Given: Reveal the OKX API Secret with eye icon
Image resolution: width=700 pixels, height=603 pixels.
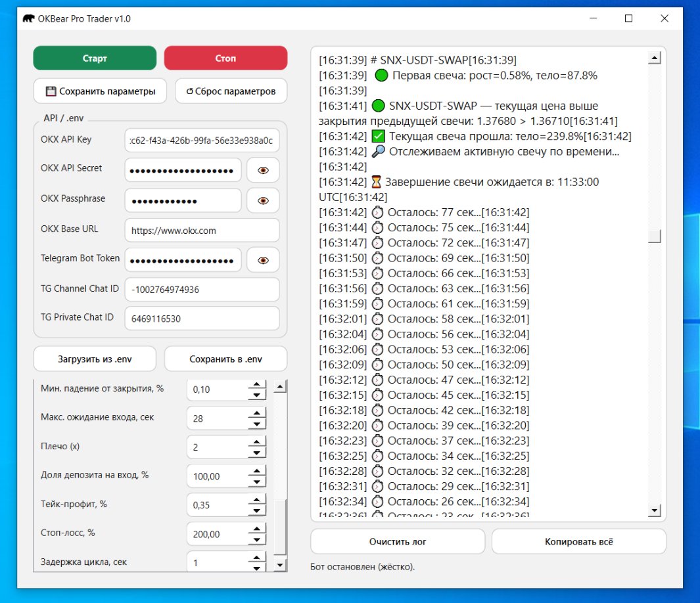Looking at the screenshot, I should point(263,170).
